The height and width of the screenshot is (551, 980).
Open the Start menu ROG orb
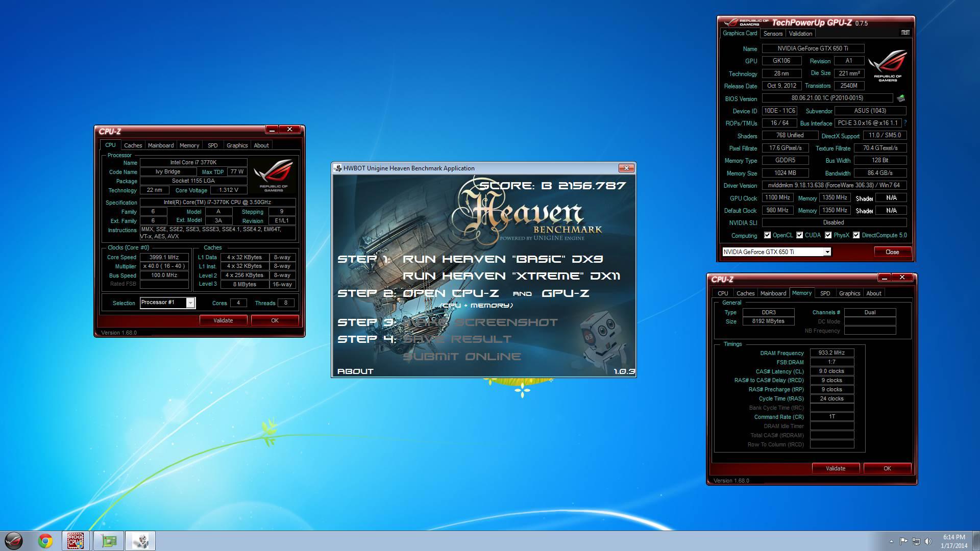pos(14,541)
